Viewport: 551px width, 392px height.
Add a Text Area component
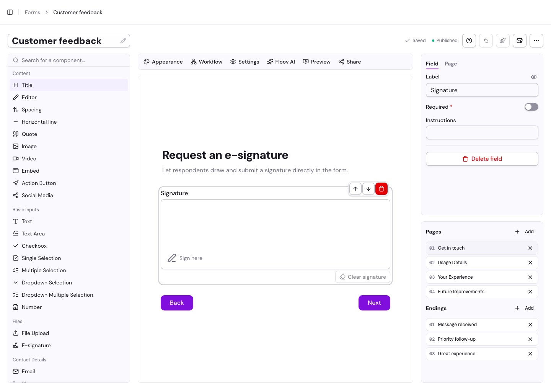click(x=69, y=234)
